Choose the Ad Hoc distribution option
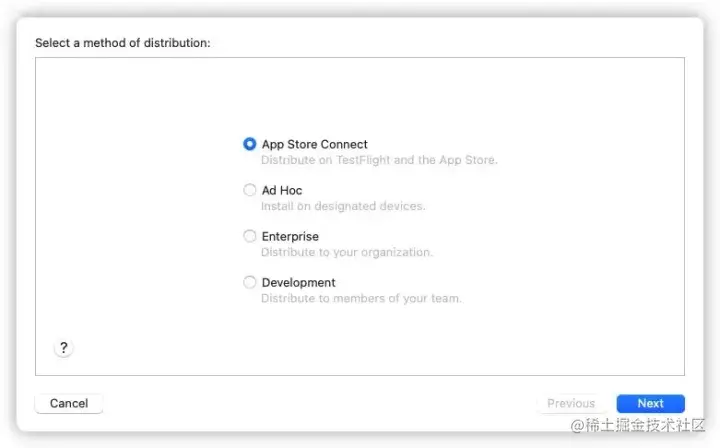Image resolution: width=720 pixels, height=448 pixels. (249, 190)
